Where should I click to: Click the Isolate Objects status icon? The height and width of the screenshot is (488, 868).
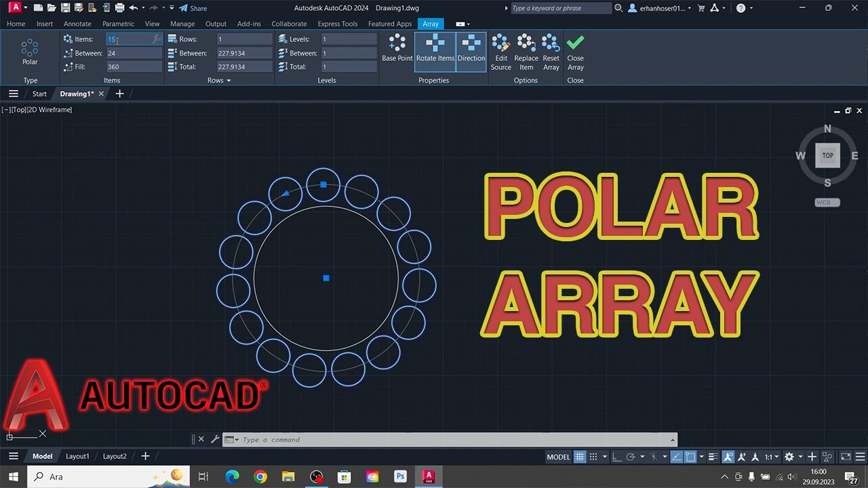[x=827, y=457]
